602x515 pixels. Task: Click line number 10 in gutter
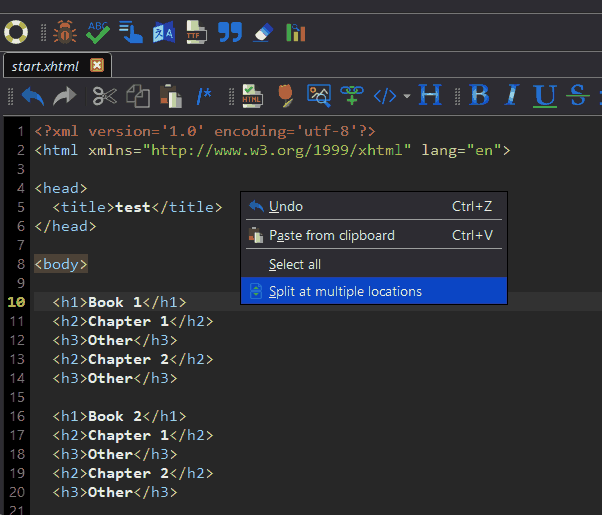pyautogui.click(x=16, y=302)
